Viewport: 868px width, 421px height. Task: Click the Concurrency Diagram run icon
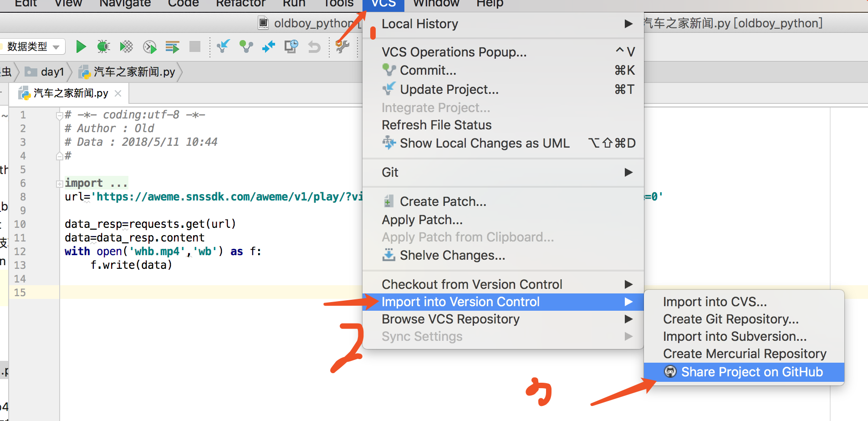point(172,46)
